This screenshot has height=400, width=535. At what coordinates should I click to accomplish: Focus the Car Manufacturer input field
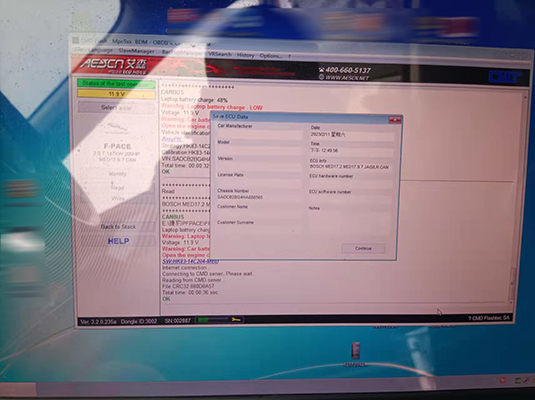(x=260, y=134)
